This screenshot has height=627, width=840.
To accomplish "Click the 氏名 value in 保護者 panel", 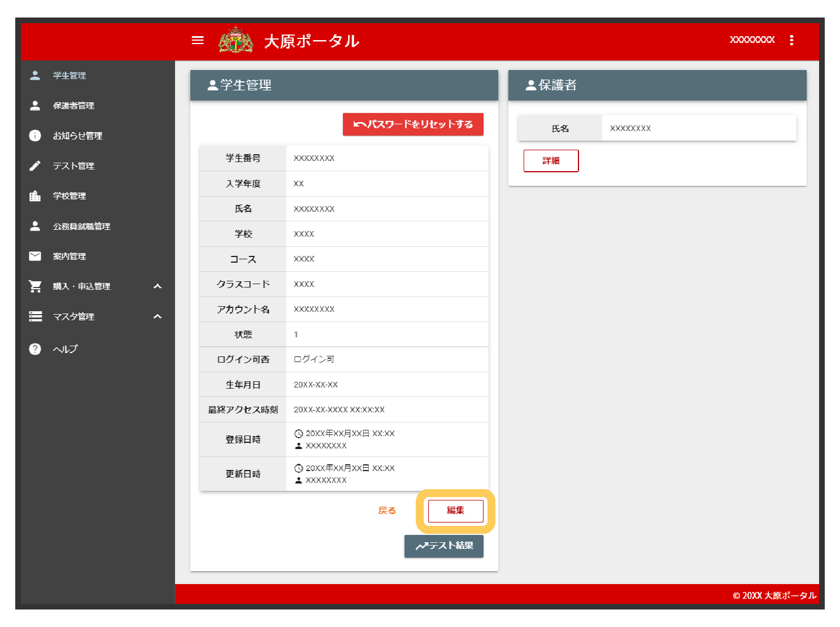I will pos(630,128).
